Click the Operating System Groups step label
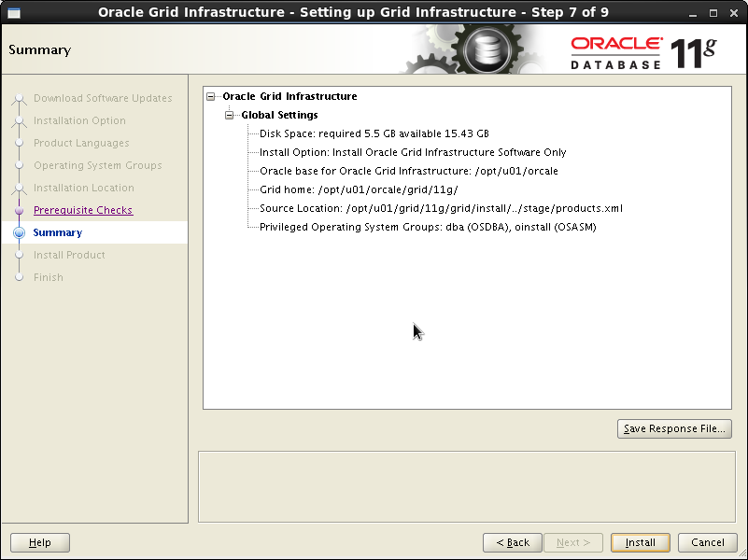The image size is (748, 560). pyautogui.click(x=98, y=165)
